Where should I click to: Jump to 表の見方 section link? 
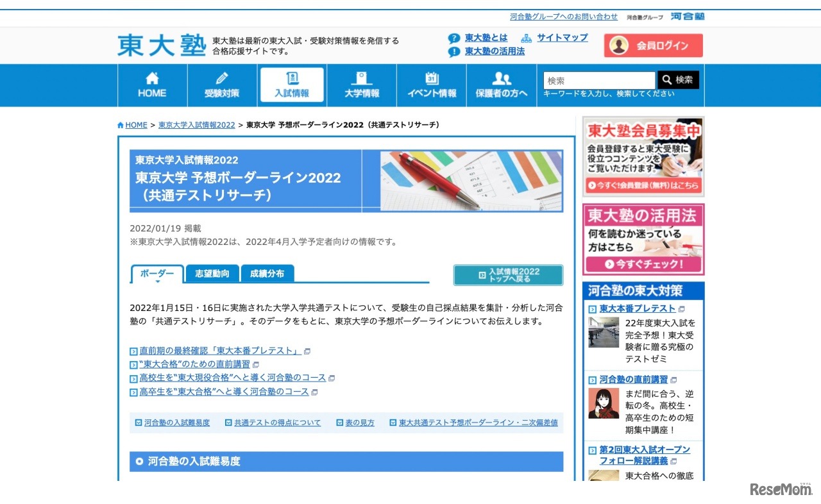(x=360, y=423)
